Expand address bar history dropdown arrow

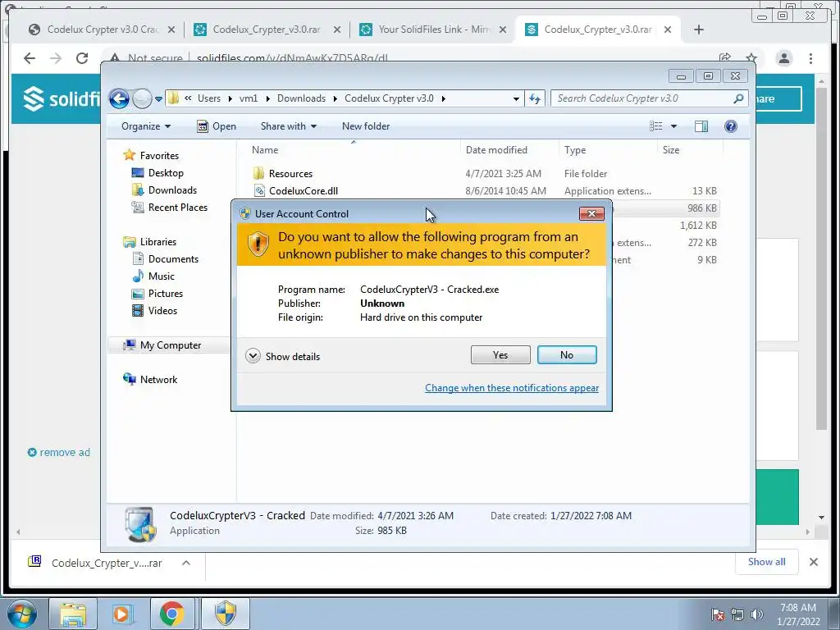tap(516, 99)
